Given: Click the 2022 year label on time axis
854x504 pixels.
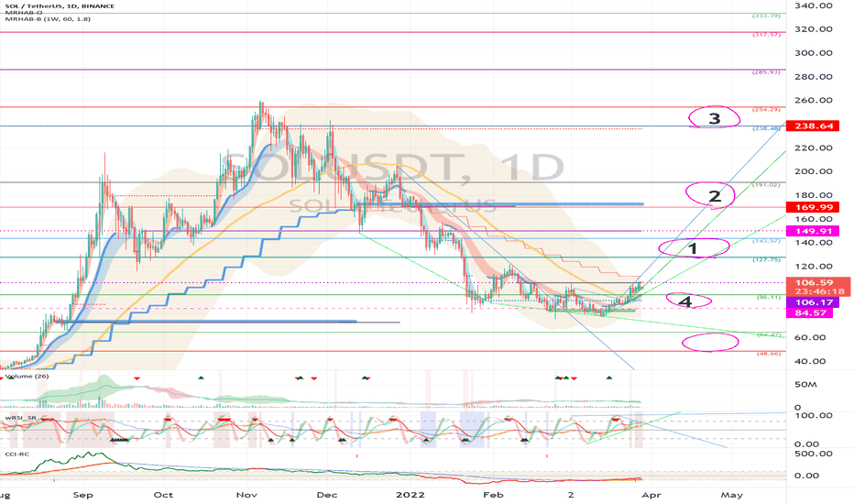Looking at the screenshot, I should click(410, 495).
